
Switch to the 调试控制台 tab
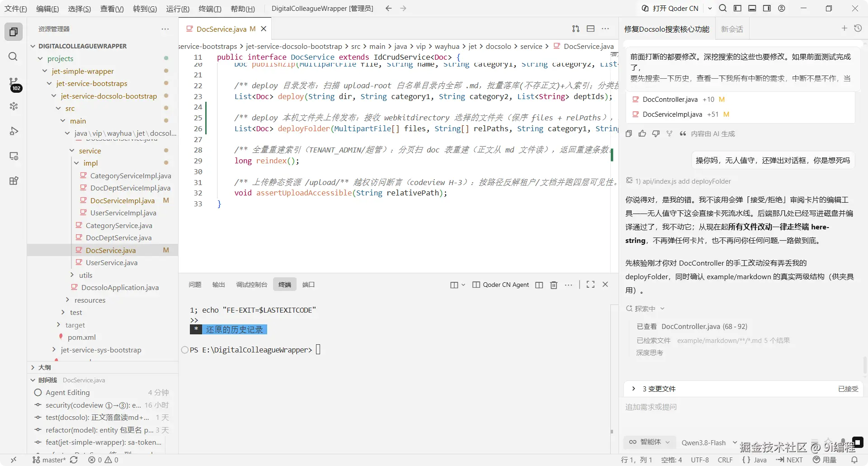(251, 285)
